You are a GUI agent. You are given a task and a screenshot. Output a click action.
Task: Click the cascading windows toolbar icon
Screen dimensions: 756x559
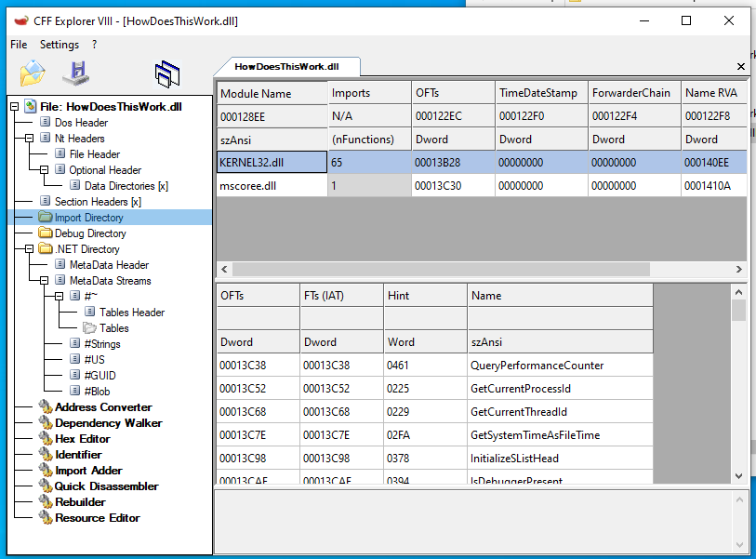tap(167, 74)
